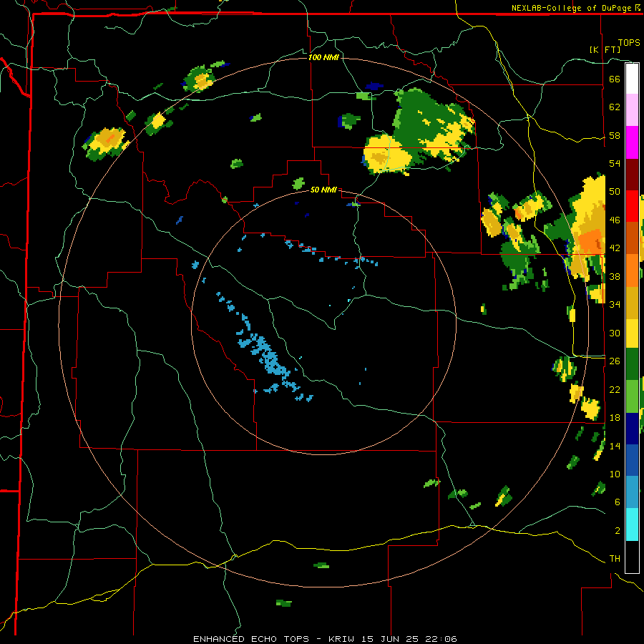Select the 100 NMI range ring label

[x=323, y=57]
